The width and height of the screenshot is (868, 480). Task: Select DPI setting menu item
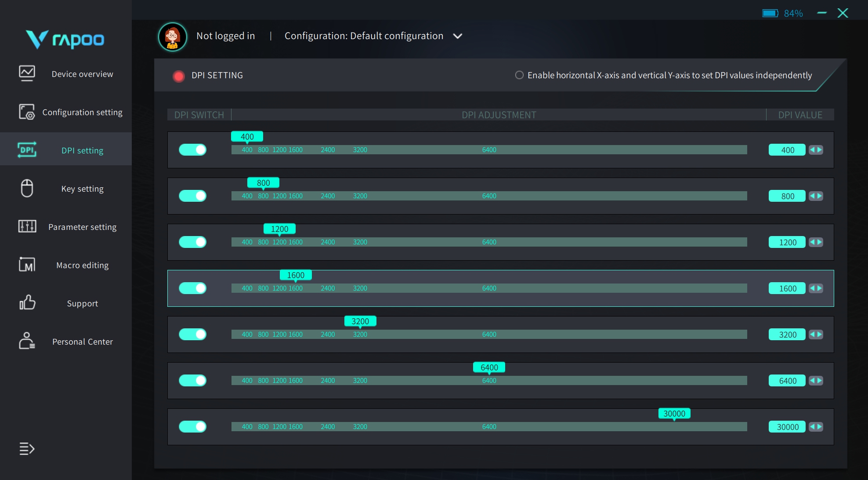[66, 149]
